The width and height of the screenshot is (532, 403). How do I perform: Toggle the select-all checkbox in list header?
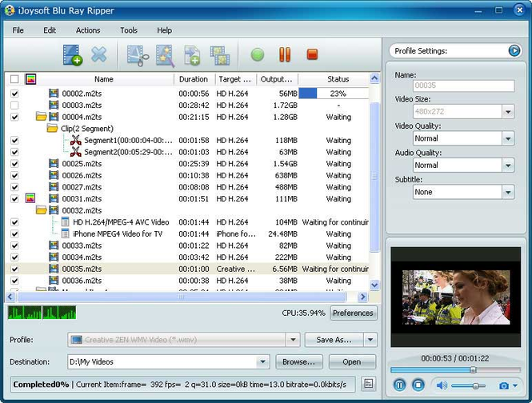pyautogui.click(x=14, y=79)
